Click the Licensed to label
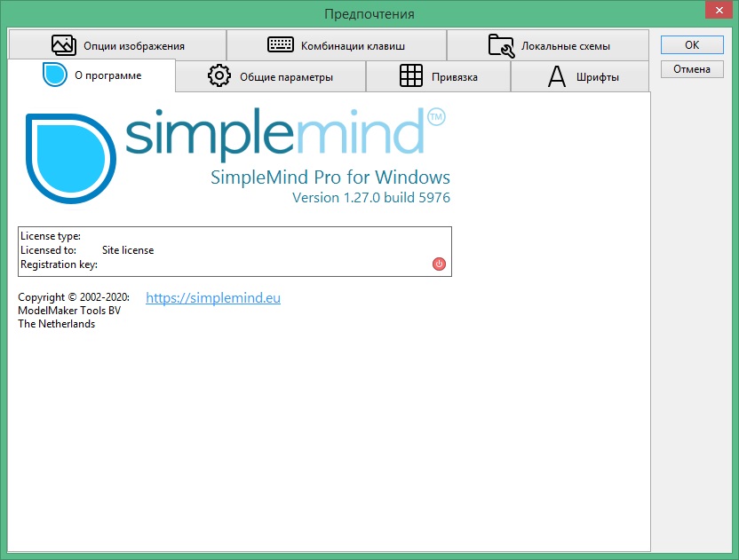The image size is (739, 560). pyautogui.click(x=48, y=250)
